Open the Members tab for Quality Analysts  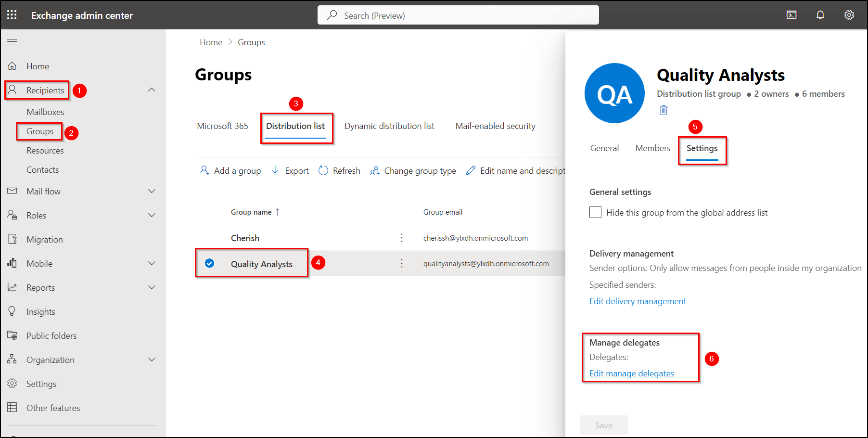coord(652,148)
